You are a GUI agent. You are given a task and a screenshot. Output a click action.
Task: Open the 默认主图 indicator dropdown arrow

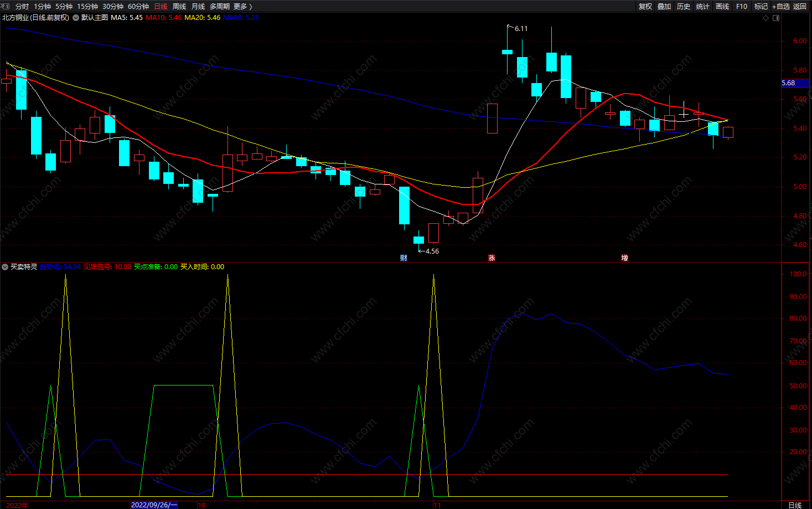click(x=75, y=18)
